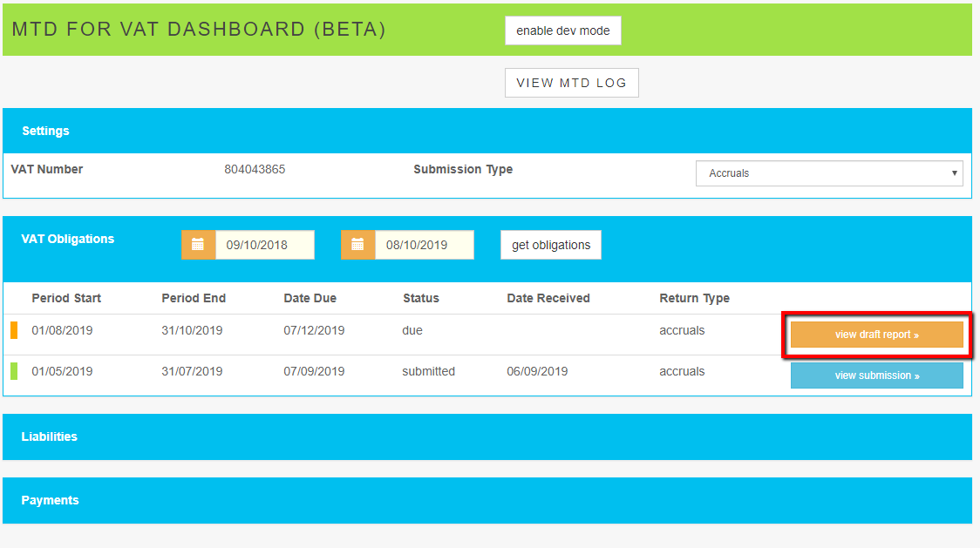
Task: Select period start 01/05/2019 cell
Action: (x=62, y=371)
